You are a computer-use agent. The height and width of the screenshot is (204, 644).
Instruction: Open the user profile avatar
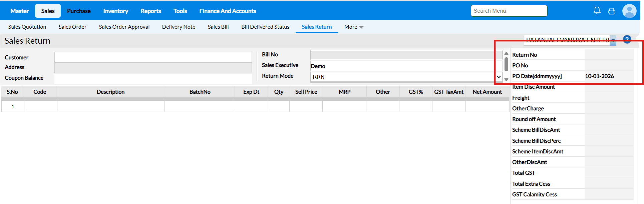coord(629,11)
